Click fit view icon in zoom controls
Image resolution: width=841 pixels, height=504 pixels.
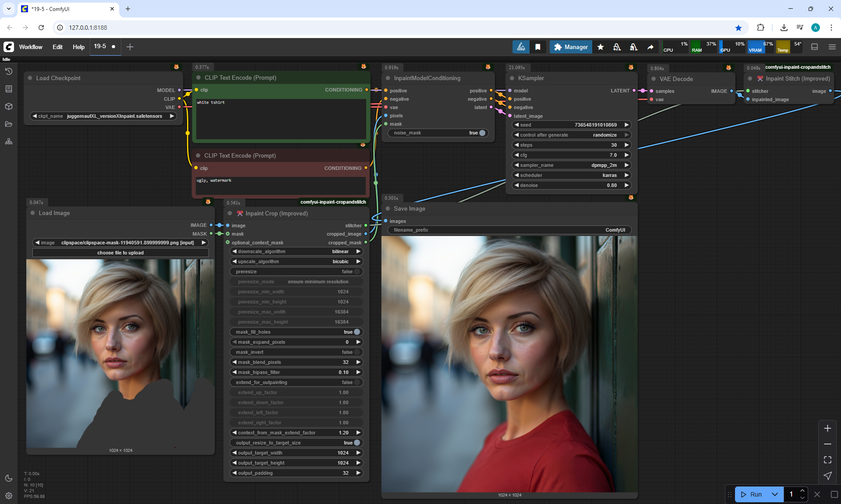click(x=827, y=460)
